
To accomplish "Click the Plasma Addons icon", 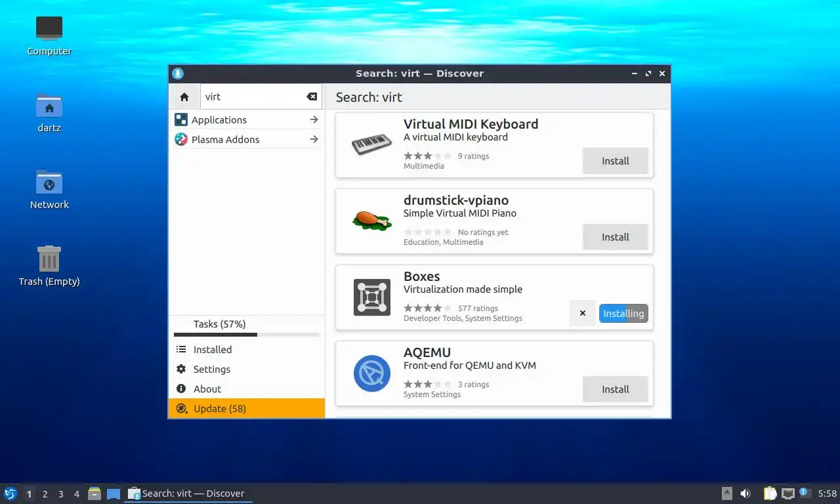I will 180,139.
